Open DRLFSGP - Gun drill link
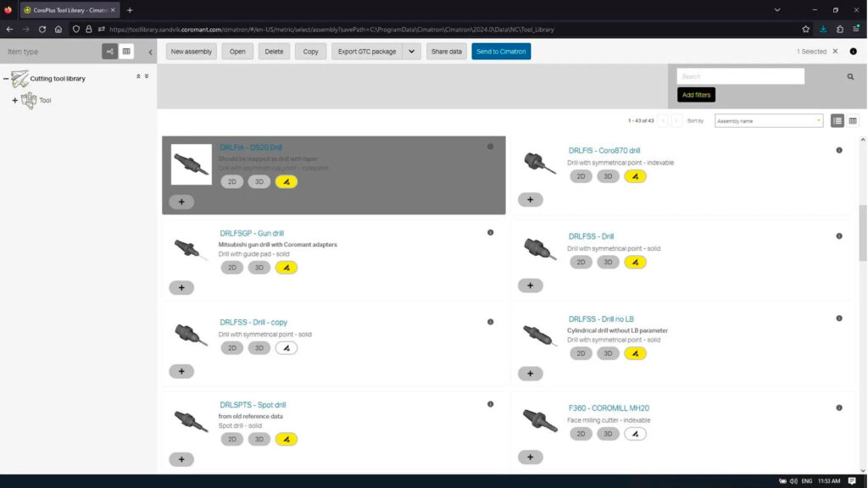Viewport: 868px width, 488px height. click(251, 234)
